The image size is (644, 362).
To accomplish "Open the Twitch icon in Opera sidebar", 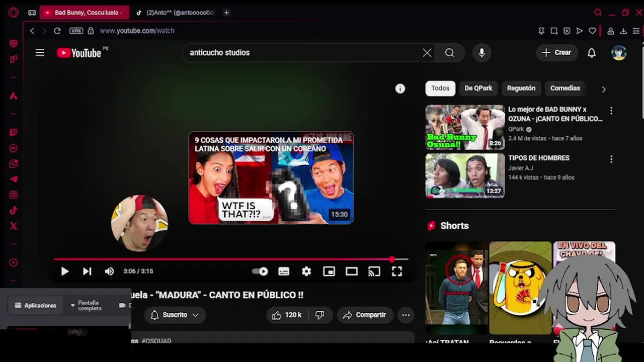I will (x=14, y=133).
